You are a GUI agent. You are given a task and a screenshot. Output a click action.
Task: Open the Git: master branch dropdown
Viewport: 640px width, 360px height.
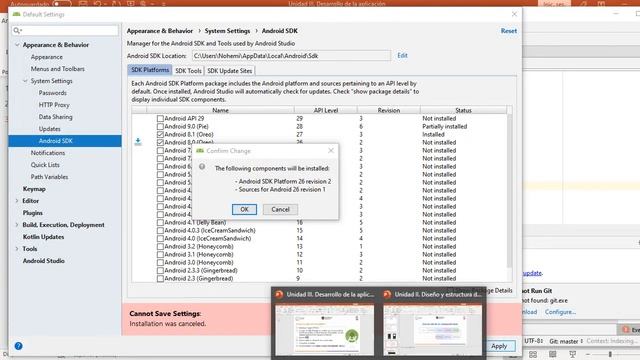tap(566, 341)
